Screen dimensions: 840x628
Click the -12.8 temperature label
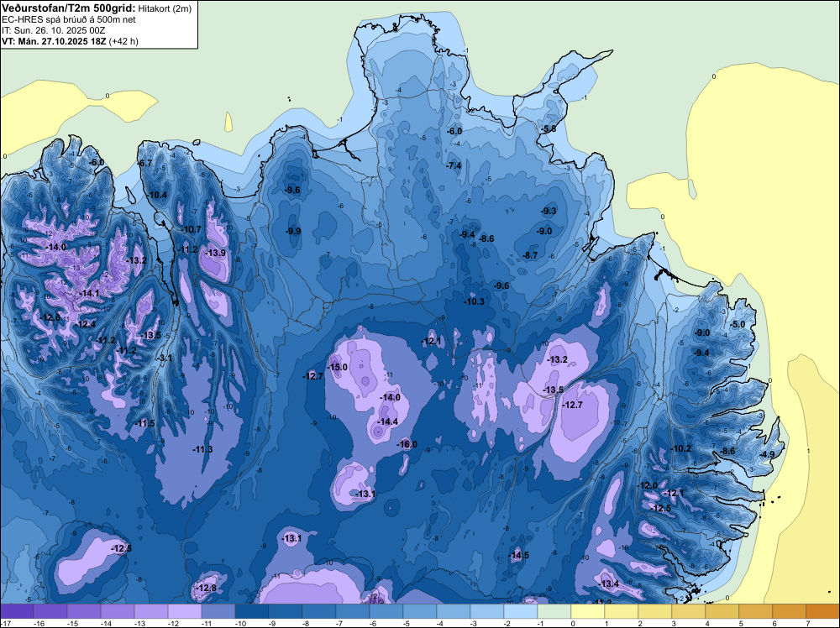207,588
